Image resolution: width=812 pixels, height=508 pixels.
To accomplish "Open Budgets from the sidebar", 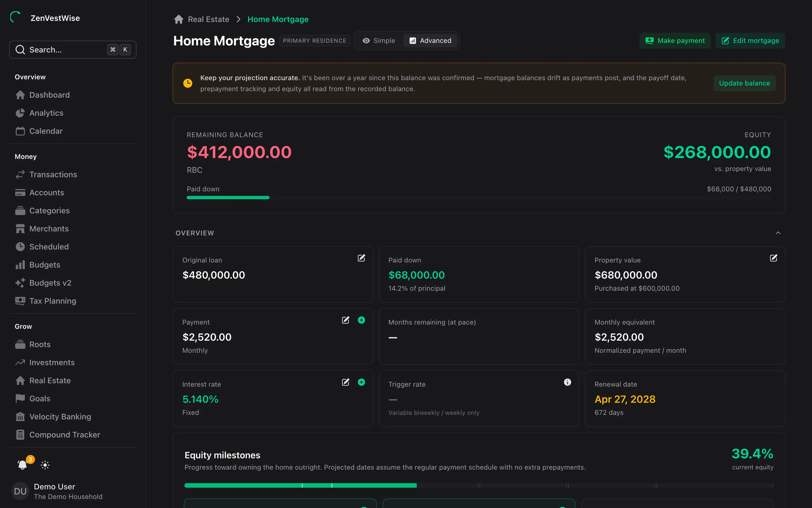I will tap(72, 265).
